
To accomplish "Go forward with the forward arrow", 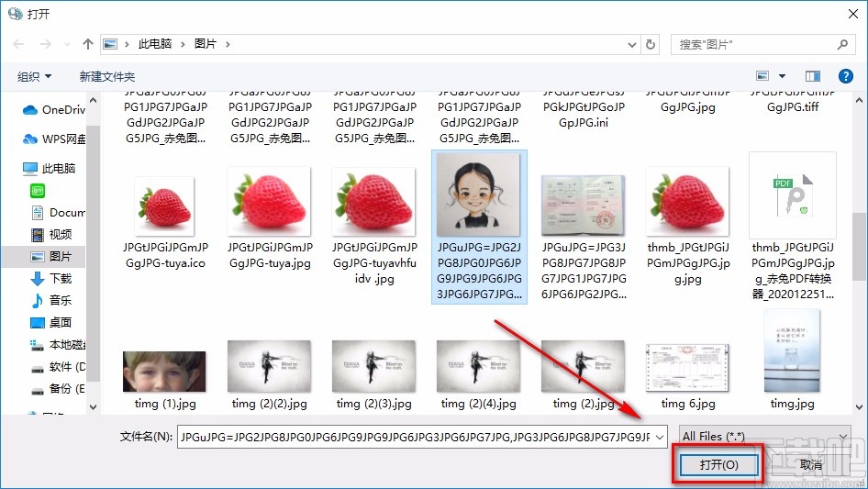I will click(45, 44).
